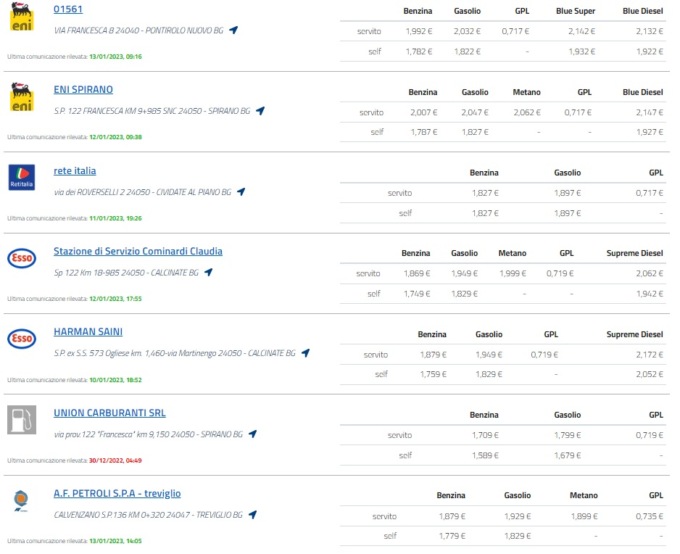Open navigation arrow for UNION CARBURANTI Spirano address
The width and height of the screenshot is (680, 554).
pyautogui.click(x=253, y=433)
